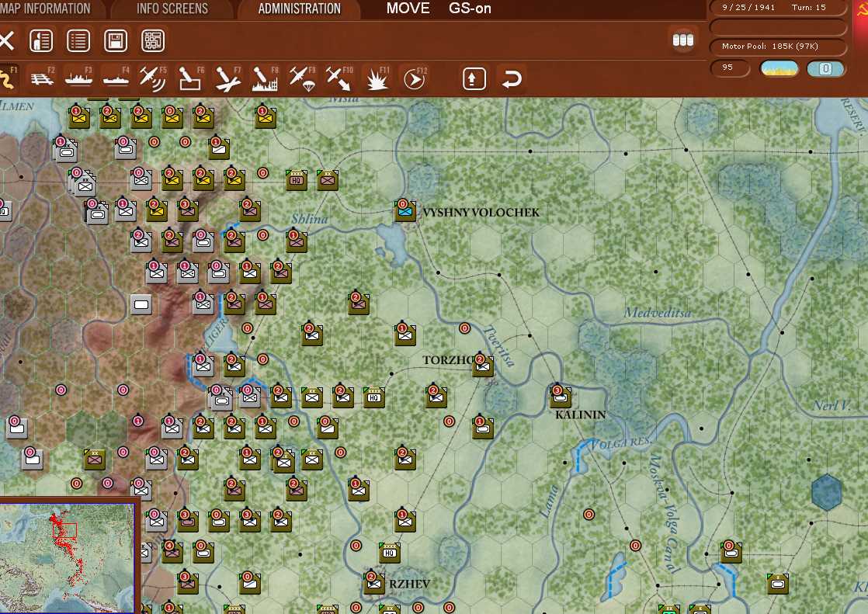Open the grid-pattern icon beside the save disk
Image resolution: width=868 pixels, height=614 pixels.
[x=153, y=41]
